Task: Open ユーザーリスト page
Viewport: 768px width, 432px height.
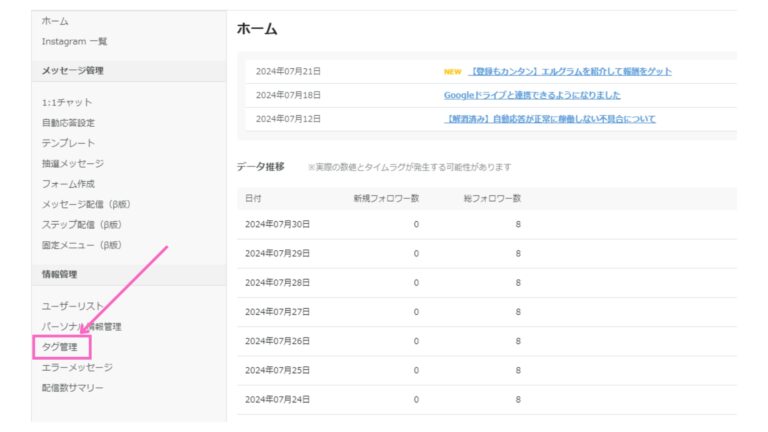Action: pyautogui.click(x=73, y=306)
